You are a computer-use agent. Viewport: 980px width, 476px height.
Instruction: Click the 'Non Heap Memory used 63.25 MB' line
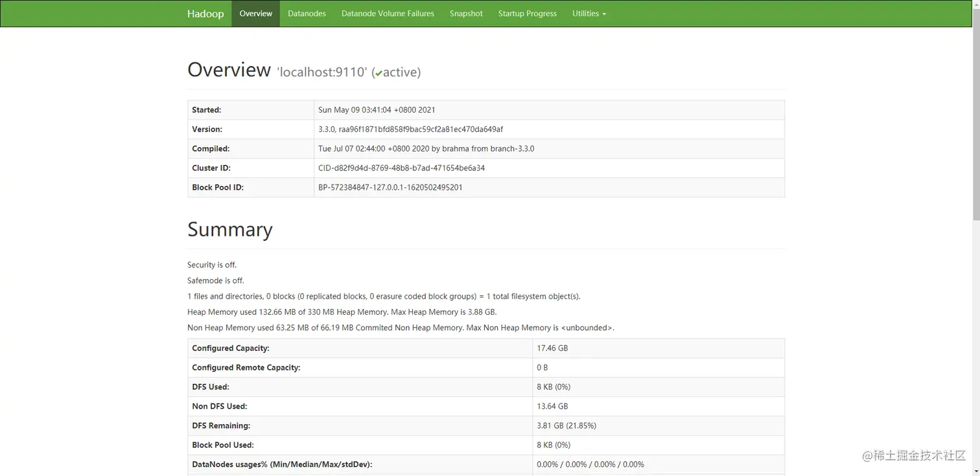click(x=401, y=328)
